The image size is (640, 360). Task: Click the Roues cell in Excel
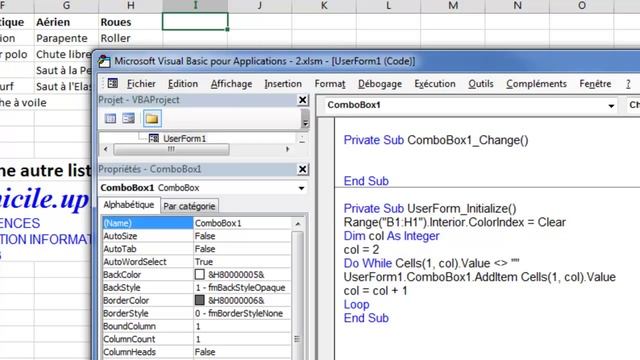tap(130, 22)
